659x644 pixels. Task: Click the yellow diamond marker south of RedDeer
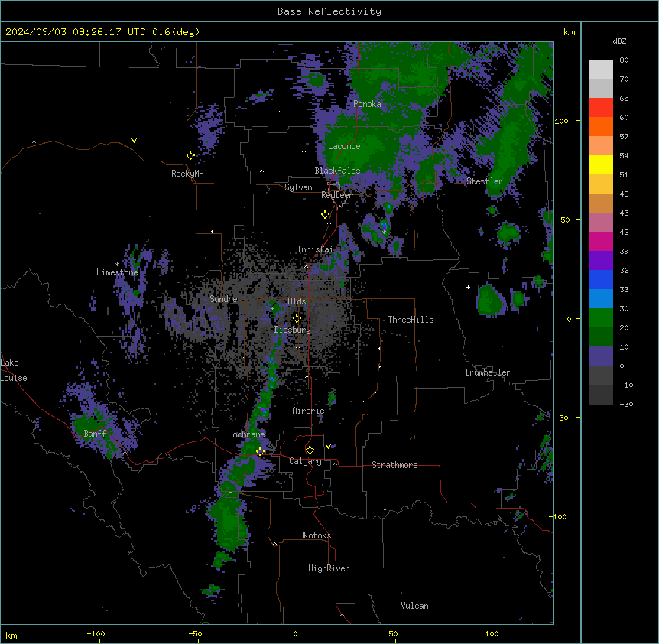click(325, 215)
